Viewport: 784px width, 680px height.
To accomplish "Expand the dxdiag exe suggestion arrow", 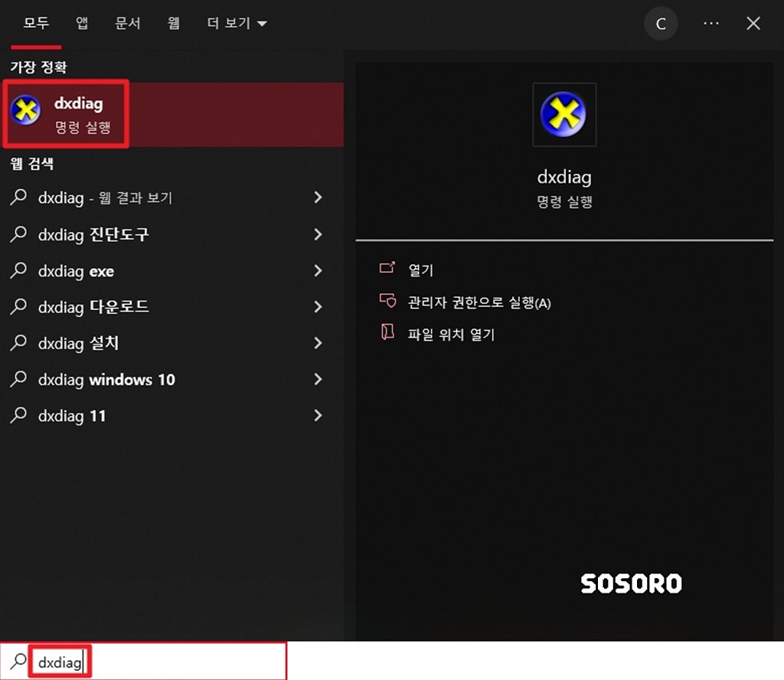I will click(318, 270).
